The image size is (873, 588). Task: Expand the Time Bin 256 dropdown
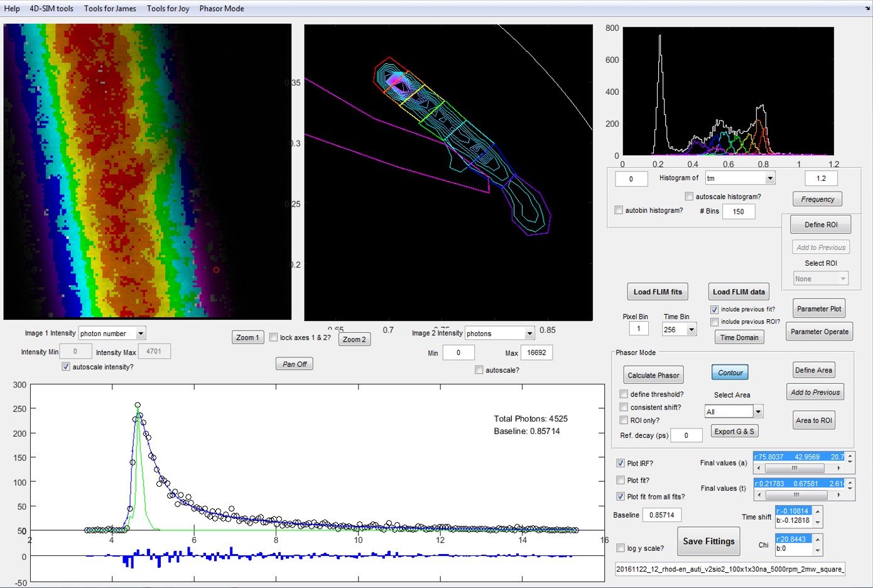[x=691, y=330]
